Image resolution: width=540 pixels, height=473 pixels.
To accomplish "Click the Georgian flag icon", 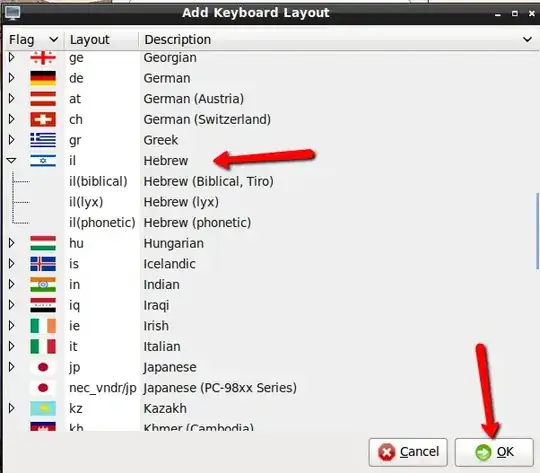I will tap(43, 58).
